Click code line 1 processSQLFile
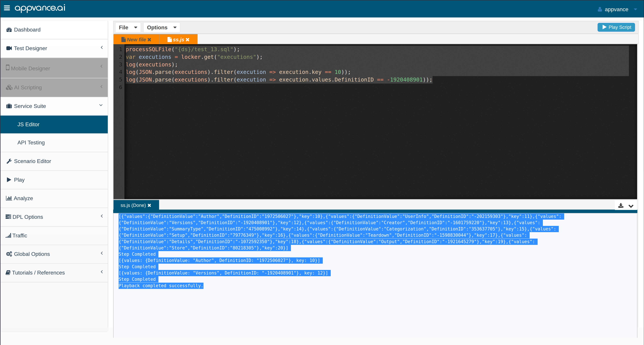644x345 pixels. click(x=183, y=49)
